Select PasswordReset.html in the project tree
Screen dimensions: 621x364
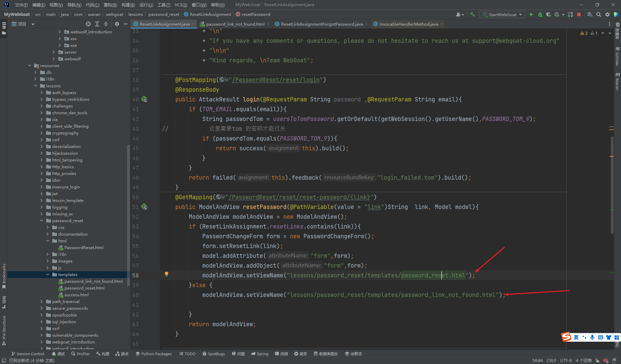(x=84, y=248)
